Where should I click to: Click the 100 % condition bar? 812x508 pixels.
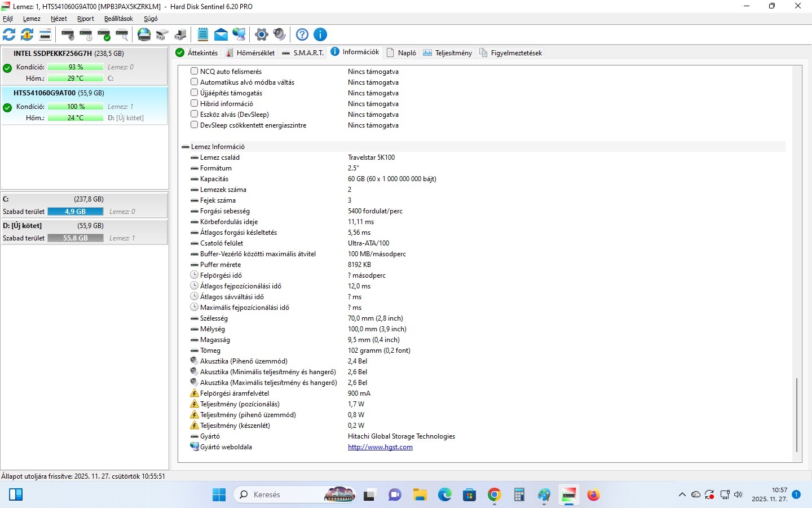(76, 107)
